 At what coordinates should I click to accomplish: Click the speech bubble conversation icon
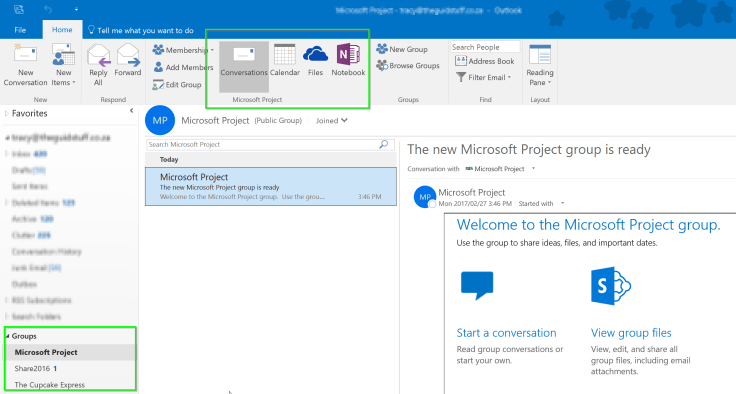[x=477, y=285]
